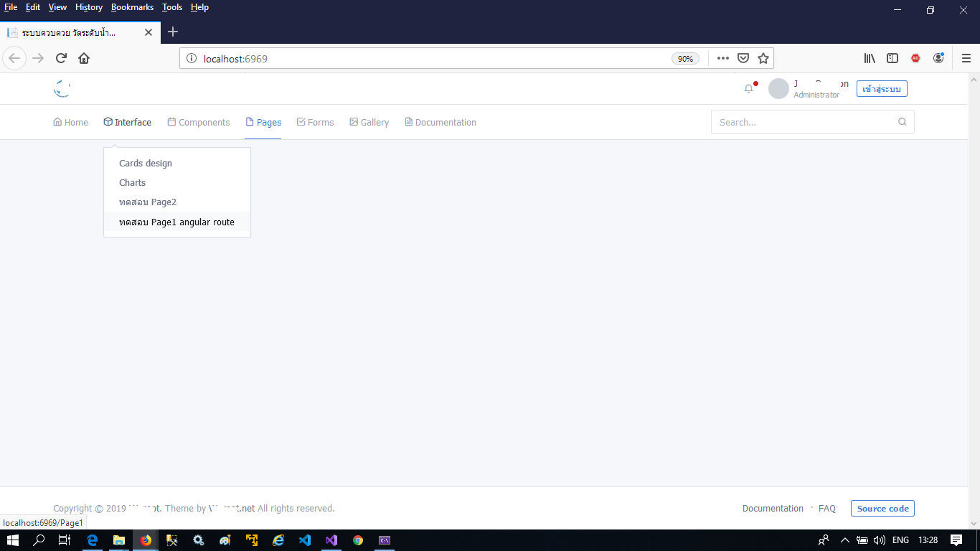Select ทดสอบ Page2 menu entry
The image size is (980, 551).
177,202
